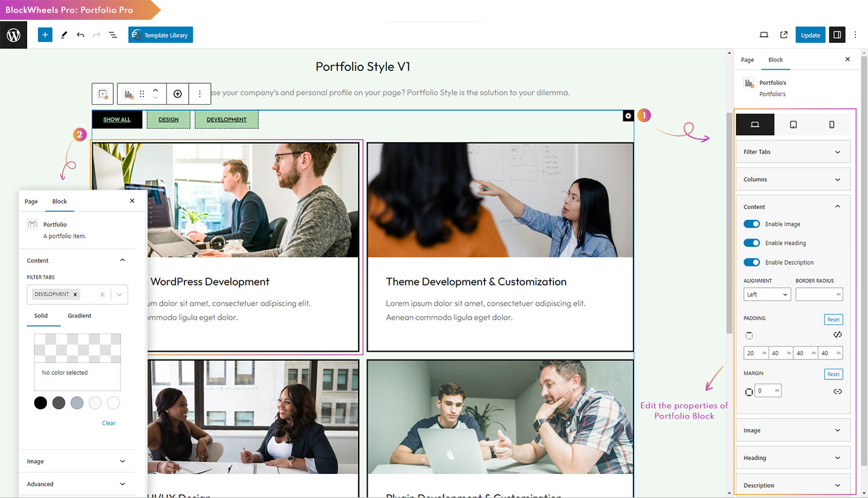Screen dimensions: 868x498
Task: Open the preview in new tab icon
Action: coord(784,35)
